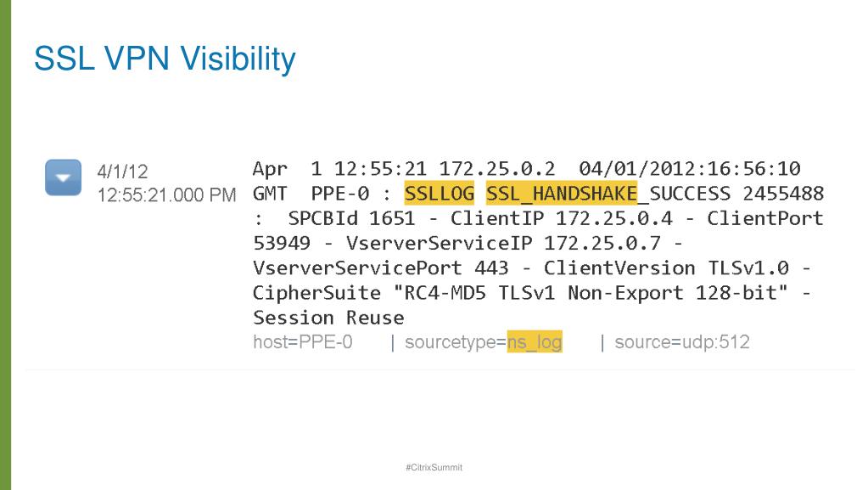Image resolution: width=868 pixels, height=490 pixels.
Task: Click the #CitrixSummit footer hashtag
Action: (x=434, y=467)
